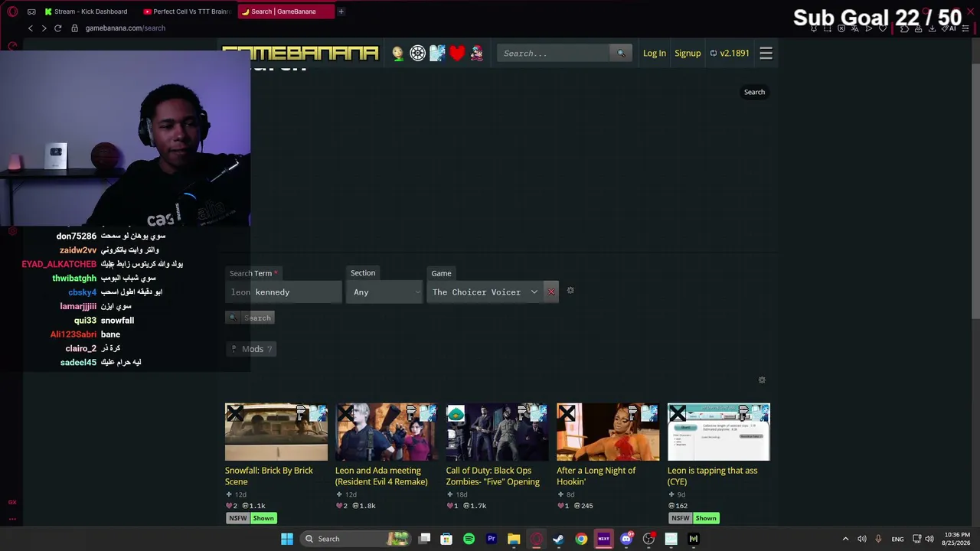Open the v2.1891 version link
Viewport: 980px width, 551px height.
730,53
